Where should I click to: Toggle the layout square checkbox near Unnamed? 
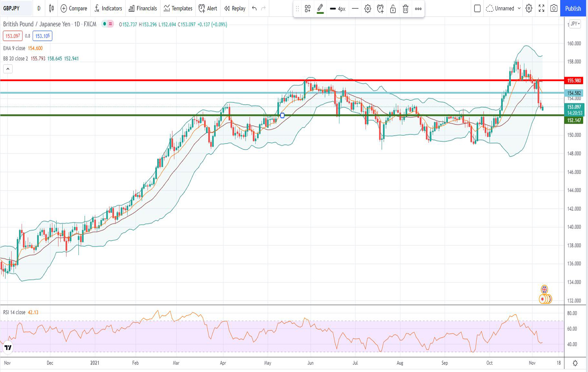(477, 8)
